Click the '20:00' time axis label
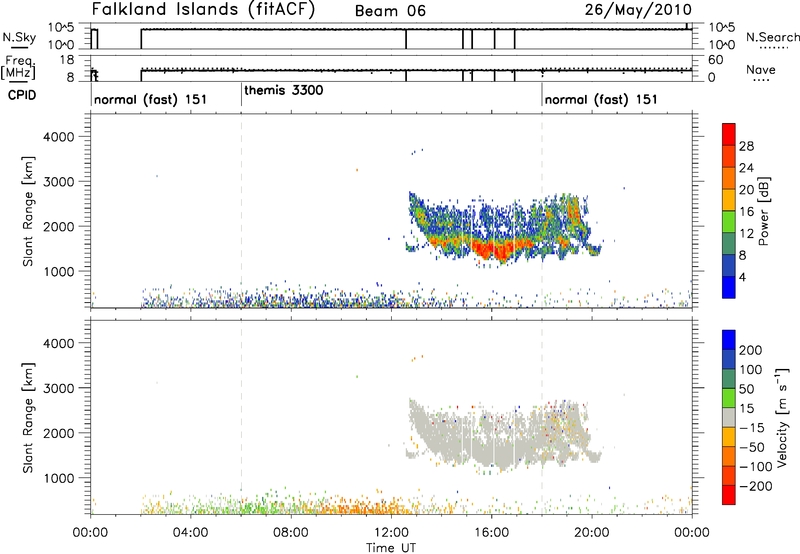The width and height of the screenshot is (800, 554). click(591, 533)
